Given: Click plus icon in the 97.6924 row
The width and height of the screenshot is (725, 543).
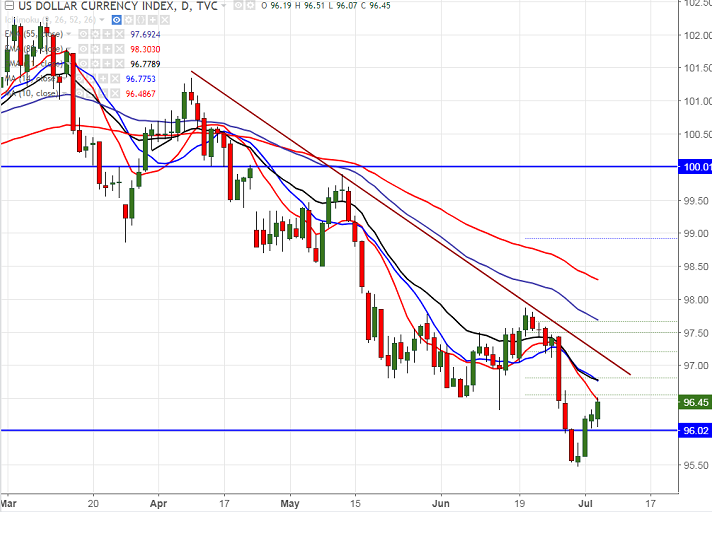Looking at the screenshot, I should click(x=107, y=34).
